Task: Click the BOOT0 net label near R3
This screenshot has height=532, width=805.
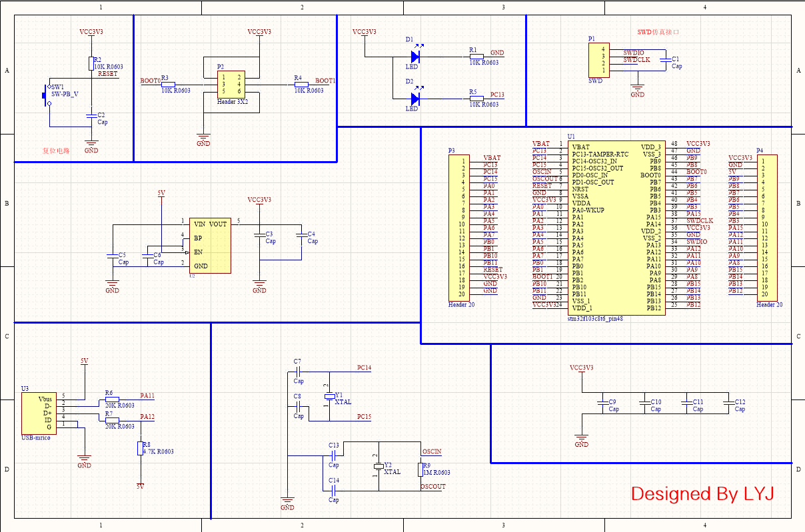Action: pos(150,81)
